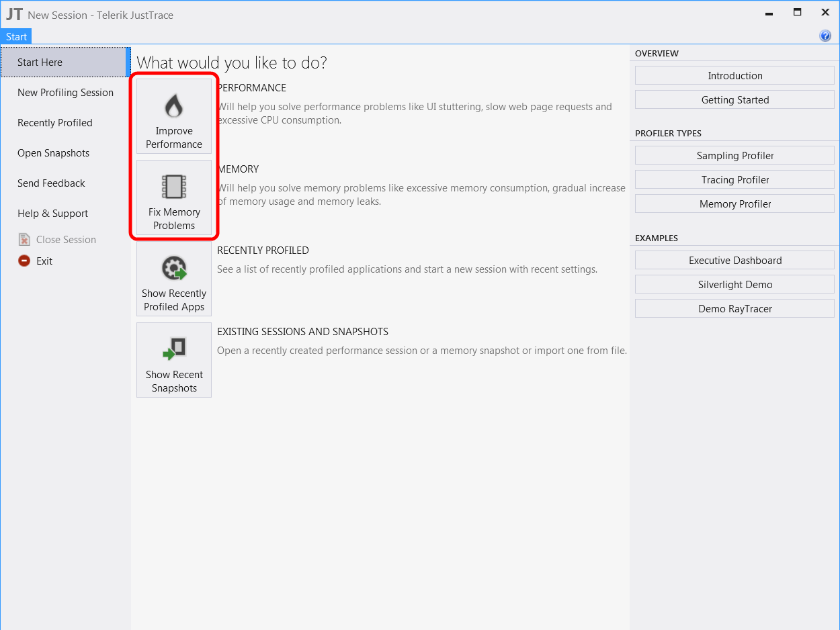Image resolution: width=840 pixels, height=630 pixels.
Task: Click EXISTING SESSIONS AND SNAPSHOTS heading
Action: coord(302,332)
